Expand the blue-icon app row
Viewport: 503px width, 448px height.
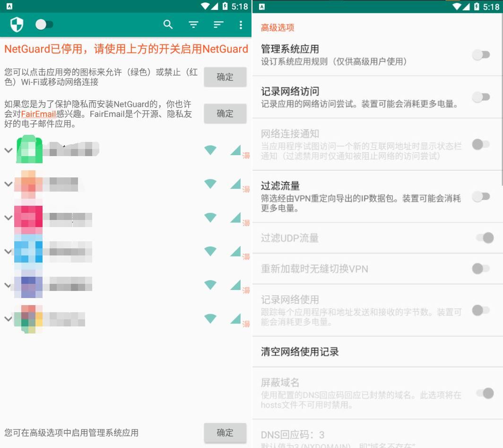click(9, 251)
